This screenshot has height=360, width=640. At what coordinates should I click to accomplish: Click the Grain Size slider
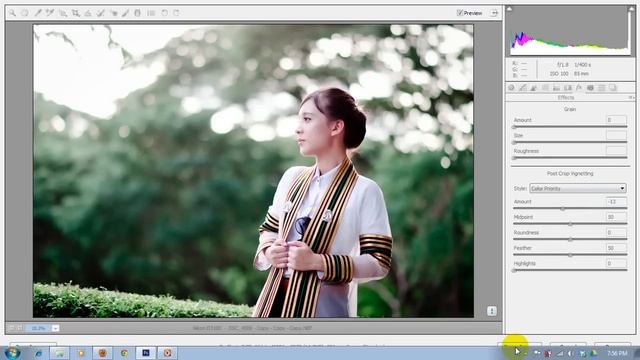570,142
